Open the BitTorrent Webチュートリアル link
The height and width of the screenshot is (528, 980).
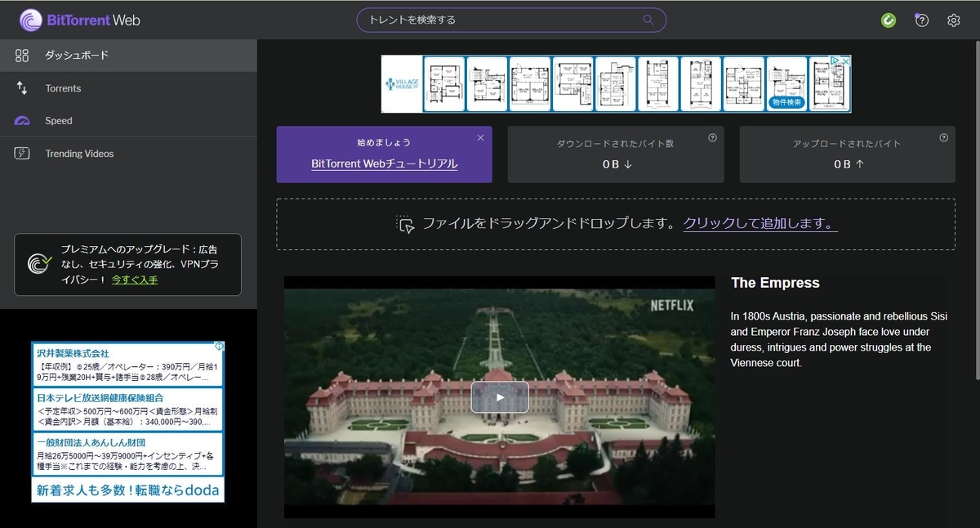[384, 163]
